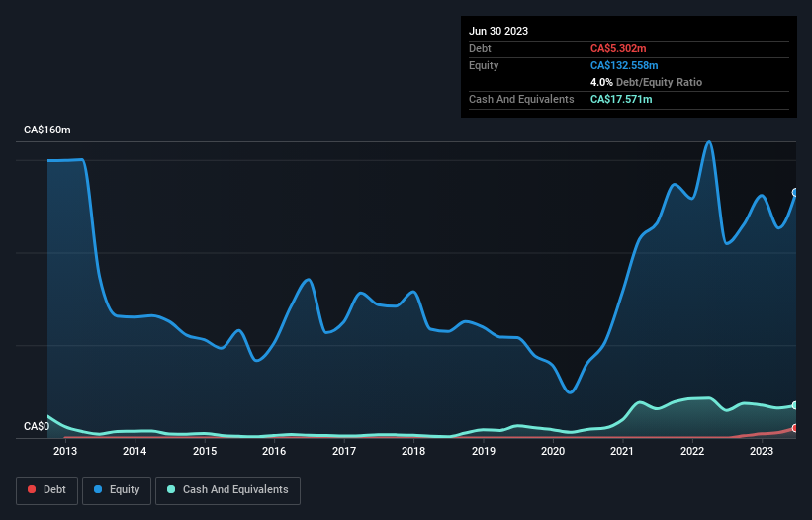
Task: Toggle the Equity series legend button
Action: pos(117,490)
